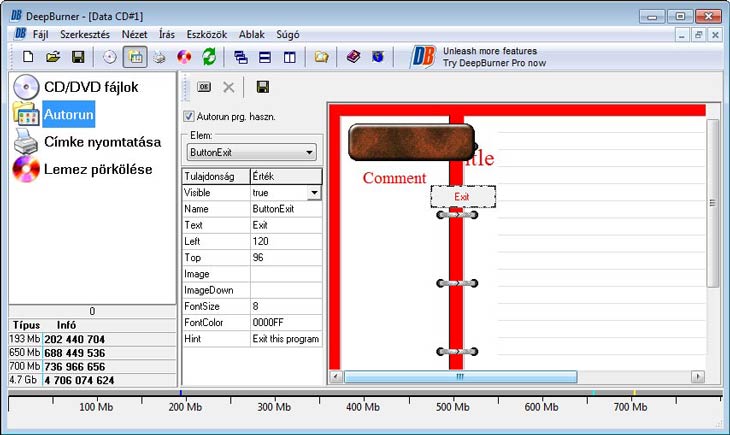This screenshot has height=435, width=730.
Task: Select the 700 Mb size row
Action: 92,367
